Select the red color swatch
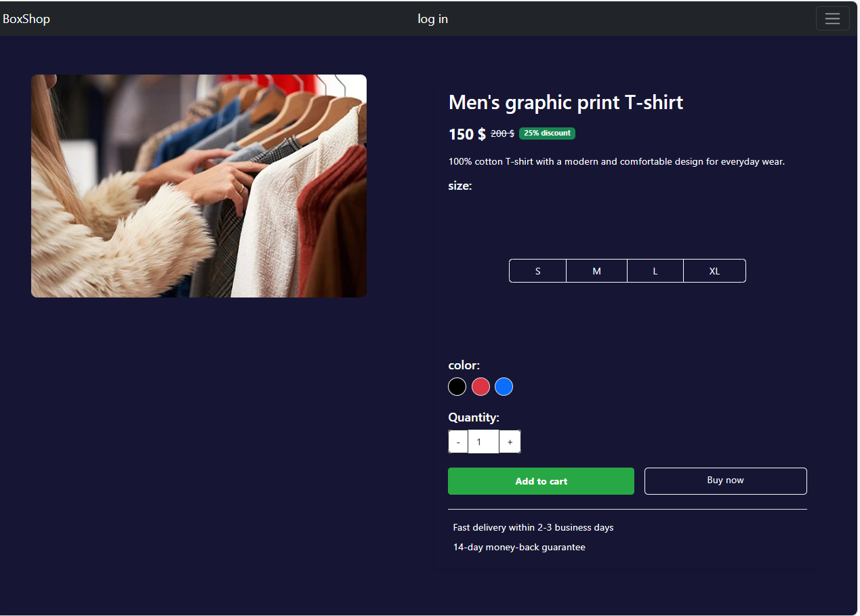Image resolution: width=860 pixels, height=616 pixels. [x=480, y=386]
